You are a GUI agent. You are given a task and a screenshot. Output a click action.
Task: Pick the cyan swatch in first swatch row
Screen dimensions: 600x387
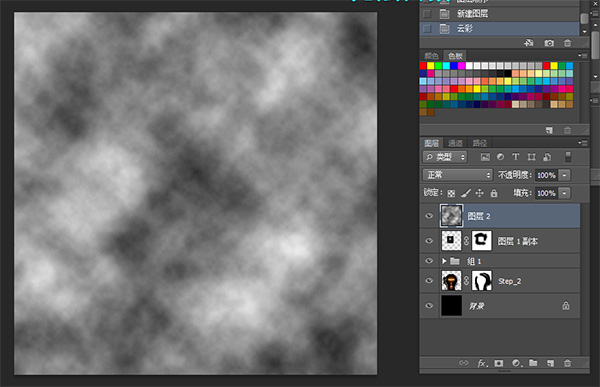[x=446, y=66]
